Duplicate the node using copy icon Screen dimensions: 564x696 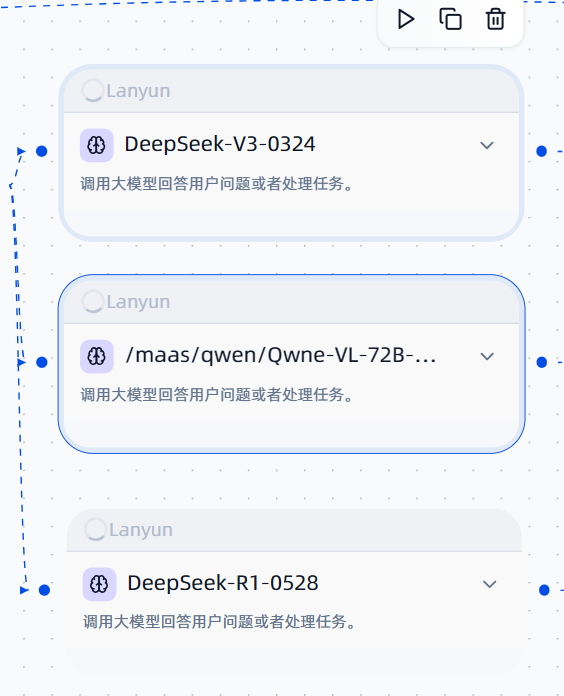pyautogui.click(x=450, y=20)
